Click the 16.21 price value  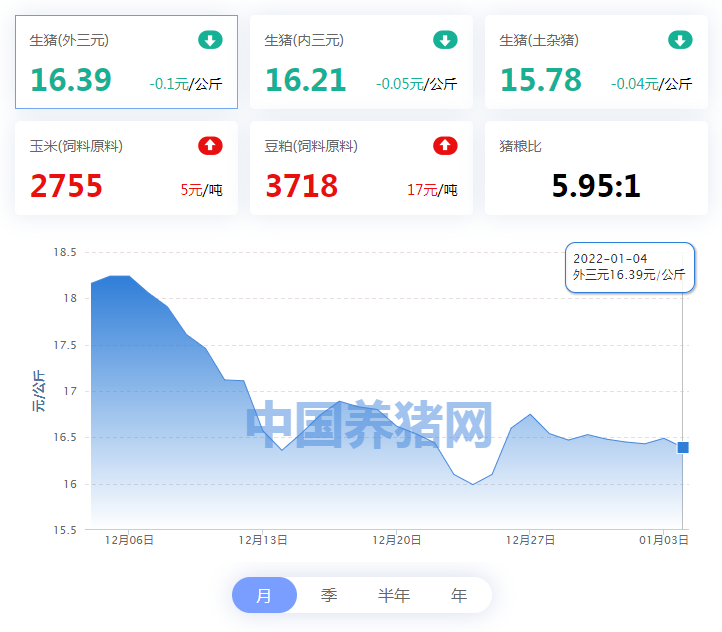(x=306, y=80)
